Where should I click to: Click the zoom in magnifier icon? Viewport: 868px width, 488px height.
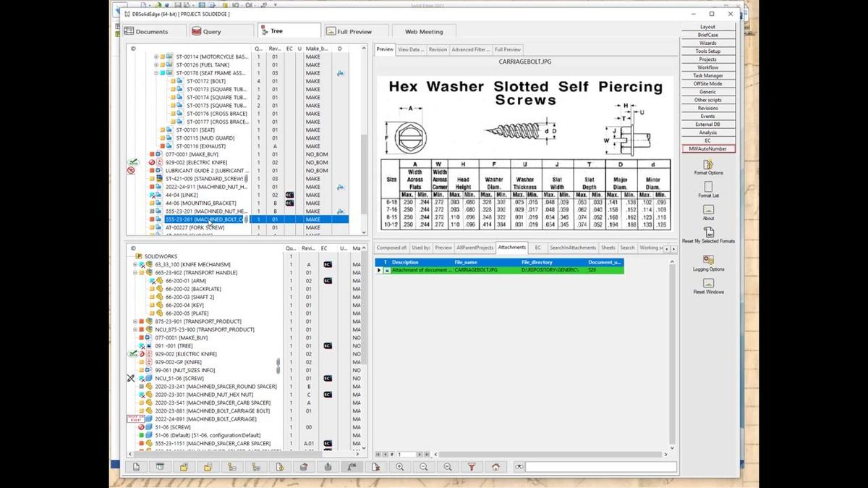click(400, 467)
